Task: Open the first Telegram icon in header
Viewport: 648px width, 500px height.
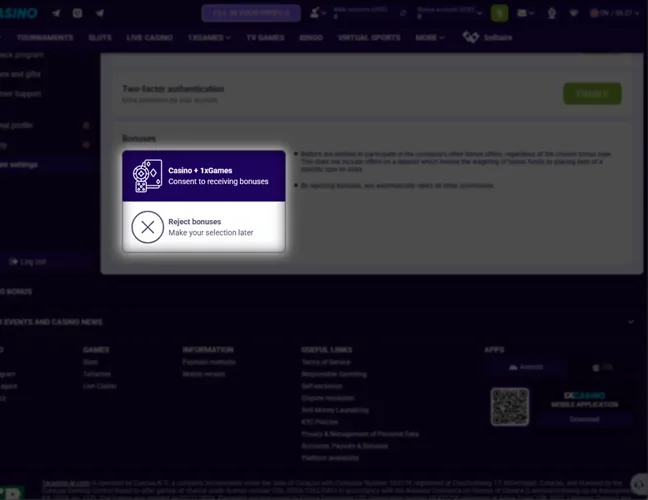Action: (56, 13)
